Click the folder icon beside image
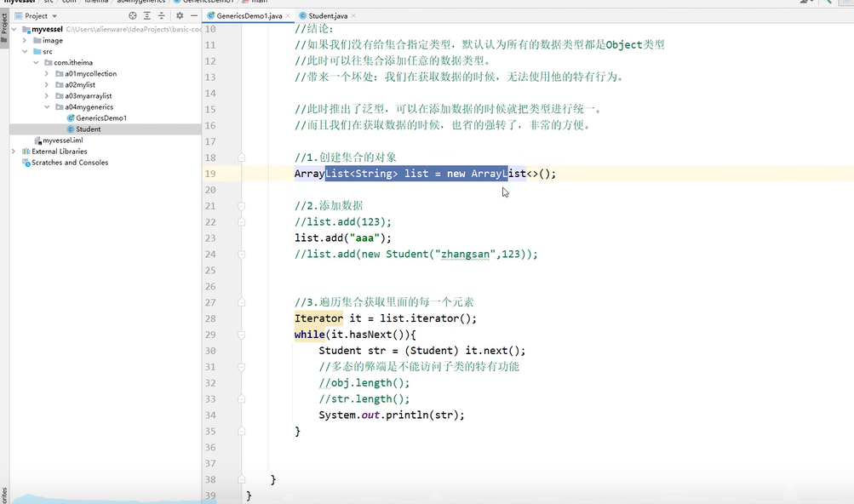Image resolution: width=854 pixels, height=504 pixels. 36,40
